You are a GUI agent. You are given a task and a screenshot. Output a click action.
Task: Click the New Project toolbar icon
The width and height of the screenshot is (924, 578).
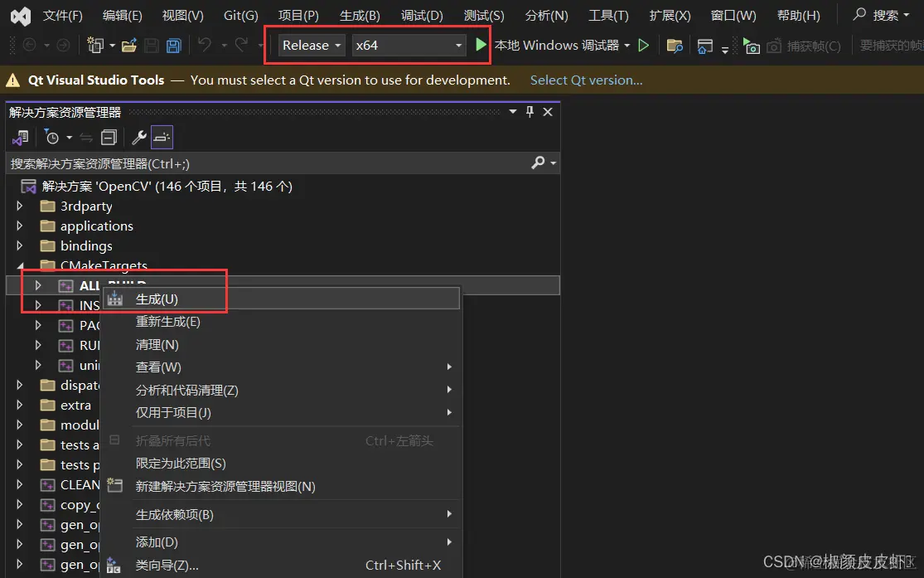coord(94,46)
